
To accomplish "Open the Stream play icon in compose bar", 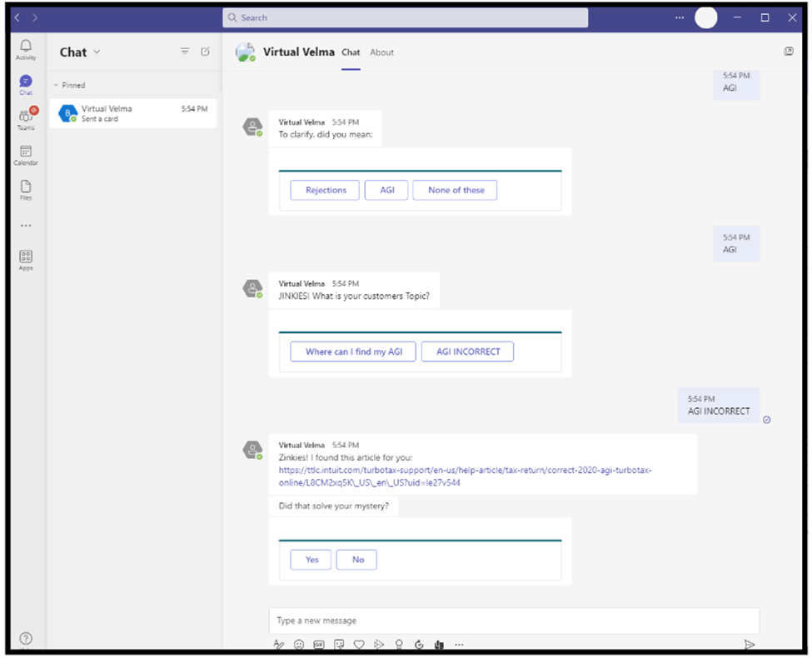I will pyautogui.click(x=379, y=645).
